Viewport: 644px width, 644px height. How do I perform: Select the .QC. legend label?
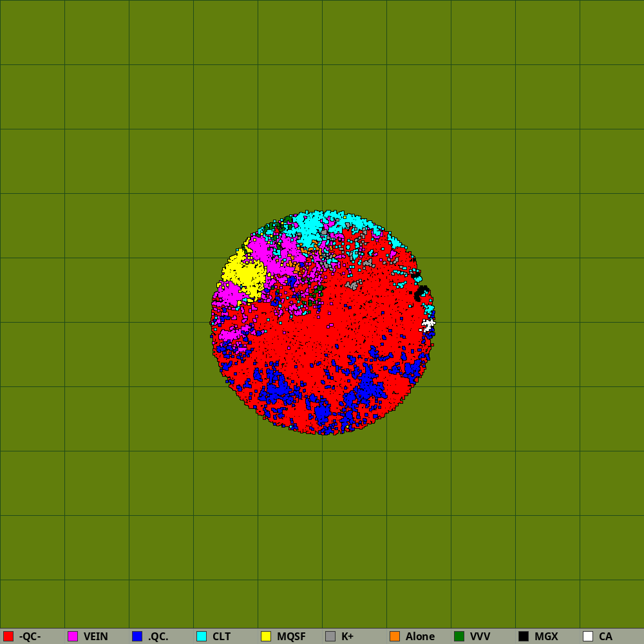click(x=158, y=637)
